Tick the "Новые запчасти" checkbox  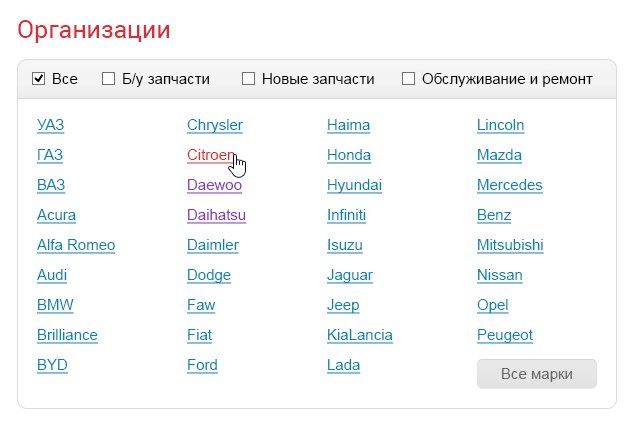[x=249, y=78]
